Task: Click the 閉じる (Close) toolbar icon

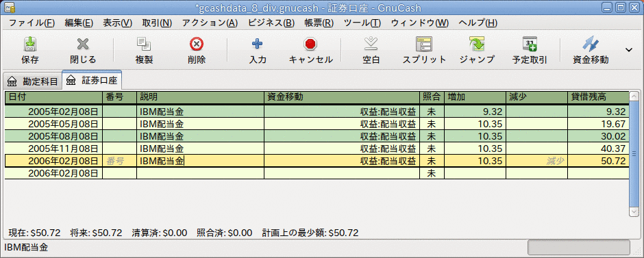Action: pos(83,44)
